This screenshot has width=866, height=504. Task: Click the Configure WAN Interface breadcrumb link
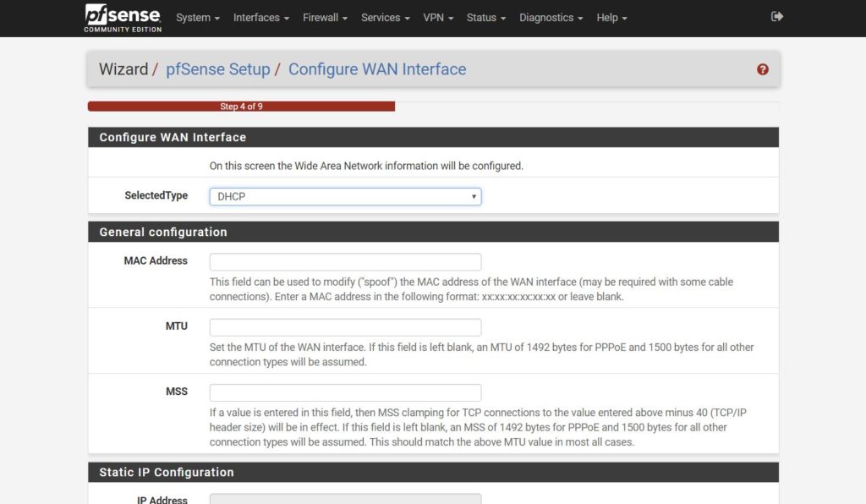377,69
